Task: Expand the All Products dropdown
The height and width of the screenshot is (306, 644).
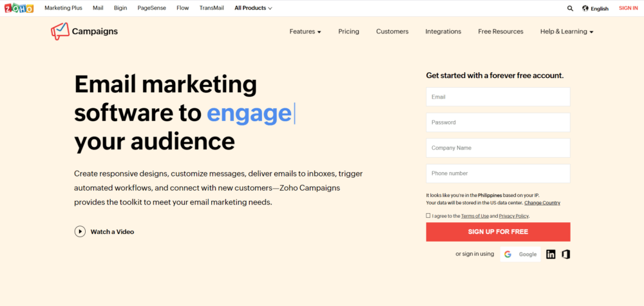Action: click(x=253, y=8)
